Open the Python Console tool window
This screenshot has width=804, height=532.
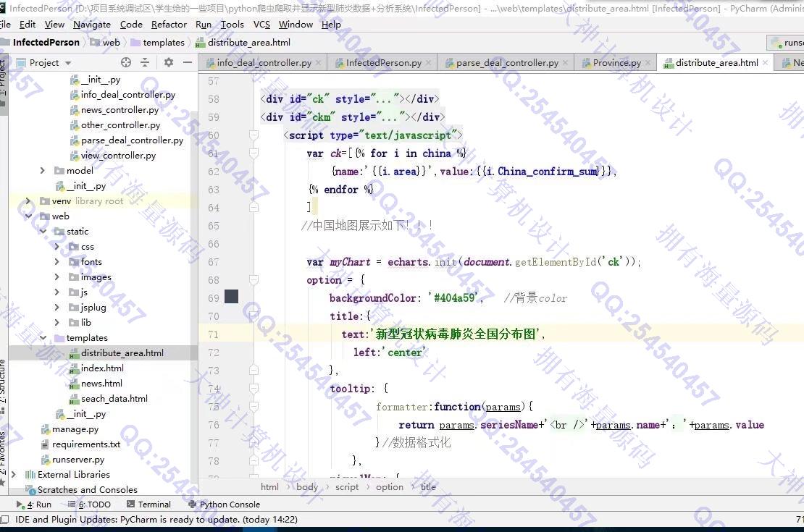click(224, 504)
